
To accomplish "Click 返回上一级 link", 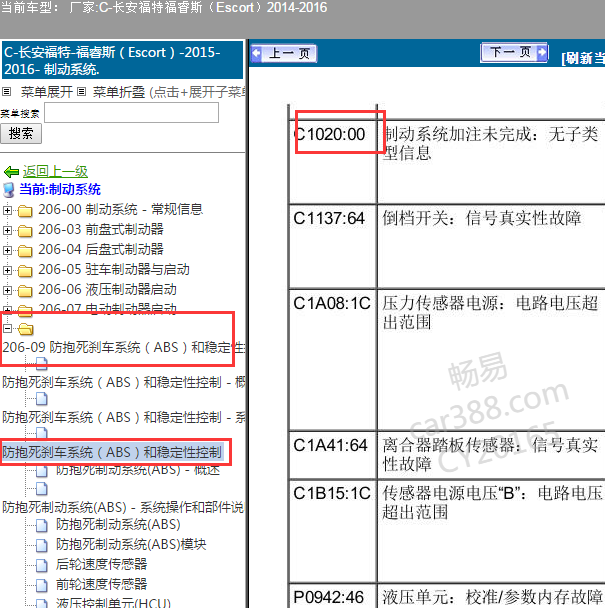I will point(55,171).
